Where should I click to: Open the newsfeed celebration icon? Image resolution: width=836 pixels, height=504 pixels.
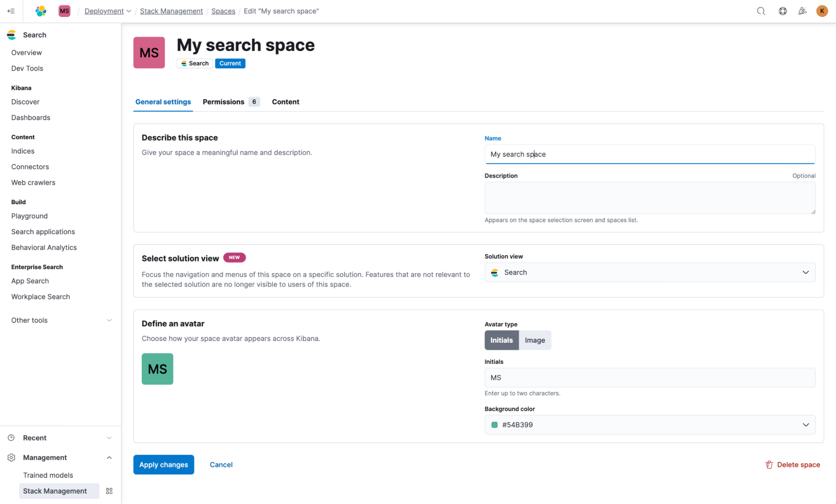[x=802, y=11]
